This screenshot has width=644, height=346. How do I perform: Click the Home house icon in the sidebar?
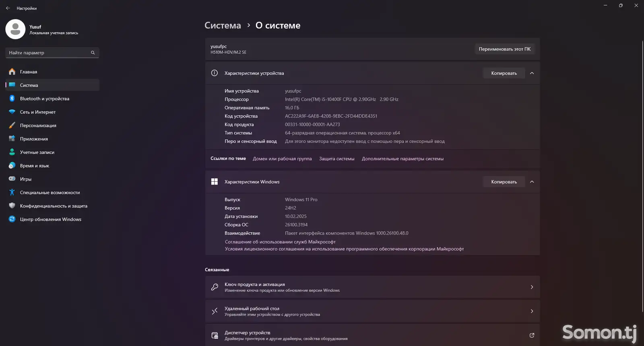pyautogui.click(x=12, y=72)
